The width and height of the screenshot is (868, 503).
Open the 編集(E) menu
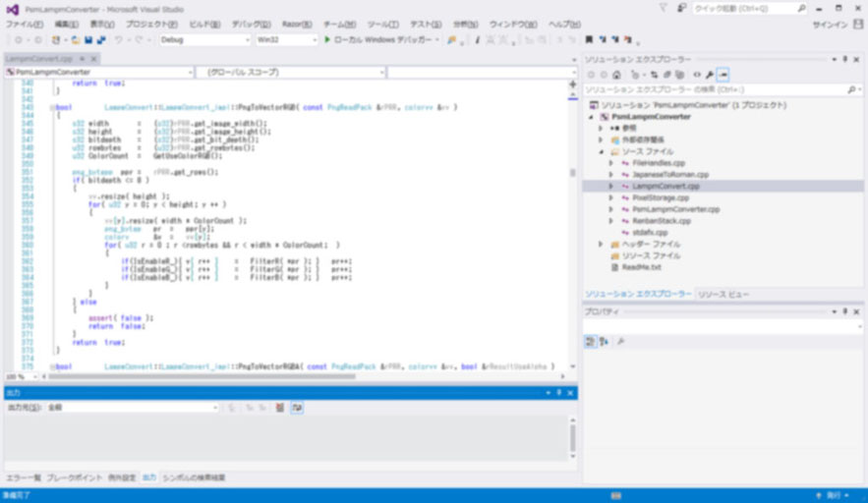[66, 25]
